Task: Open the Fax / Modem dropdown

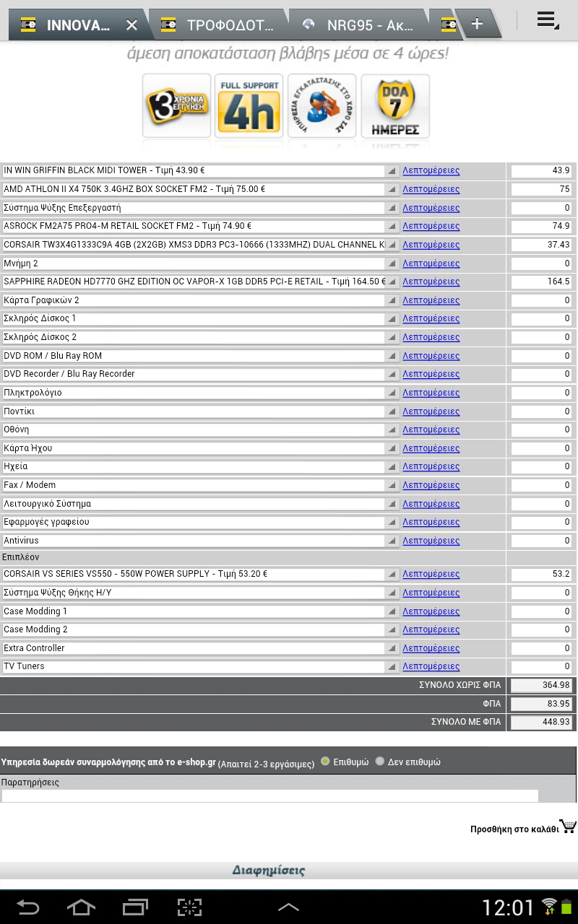Action: (201, 485)
